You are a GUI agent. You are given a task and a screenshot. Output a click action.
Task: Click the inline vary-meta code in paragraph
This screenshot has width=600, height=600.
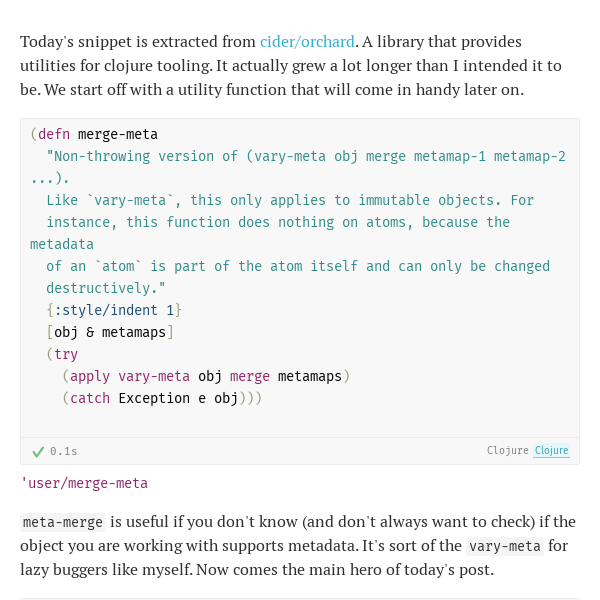point(505,546)
